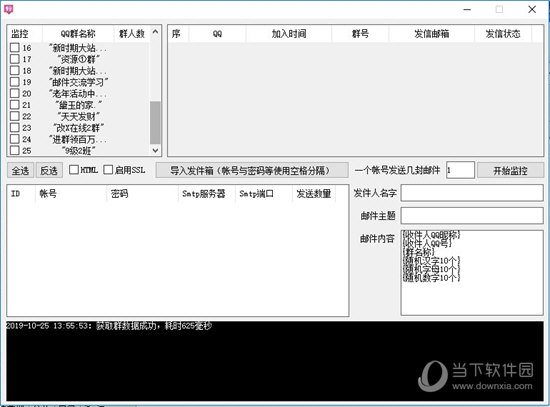The width and height of the screenshot is (550, 407).
Task: Click the 发送数量 column header
Action: click(314, 193)
